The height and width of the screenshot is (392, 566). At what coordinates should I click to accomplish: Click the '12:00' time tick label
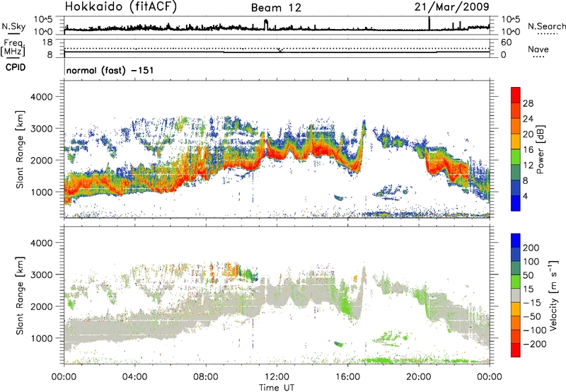pyautogui.click(x=277, y=377)
